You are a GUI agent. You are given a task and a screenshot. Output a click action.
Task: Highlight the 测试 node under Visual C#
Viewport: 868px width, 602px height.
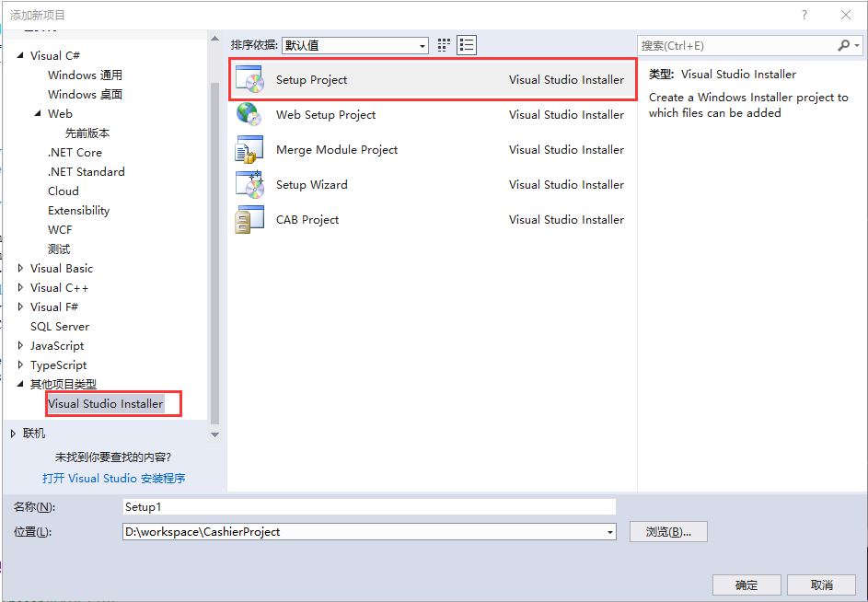pos(59,249)
